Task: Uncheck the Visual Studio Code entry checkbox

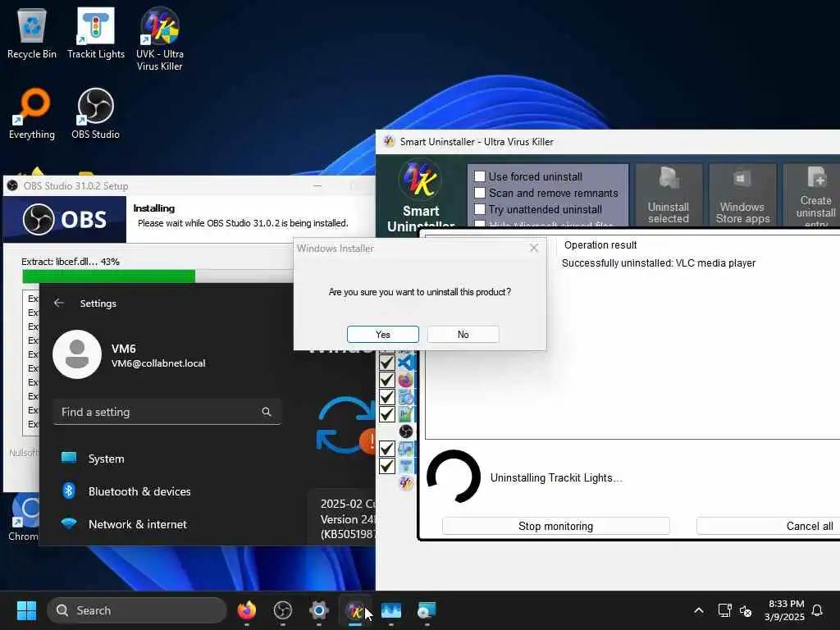Action: click(387, 363)
